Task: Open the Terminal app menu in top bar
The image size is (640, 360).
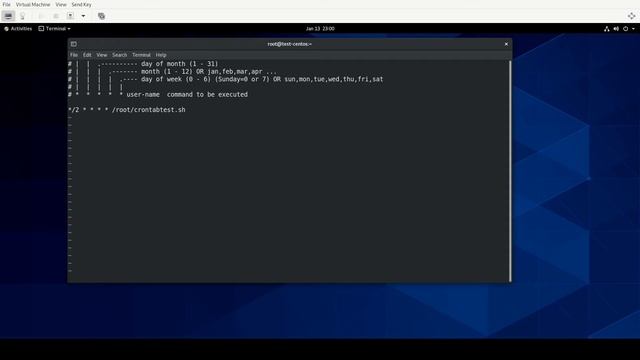Action: pyautogui.click(x=54, y=29)
